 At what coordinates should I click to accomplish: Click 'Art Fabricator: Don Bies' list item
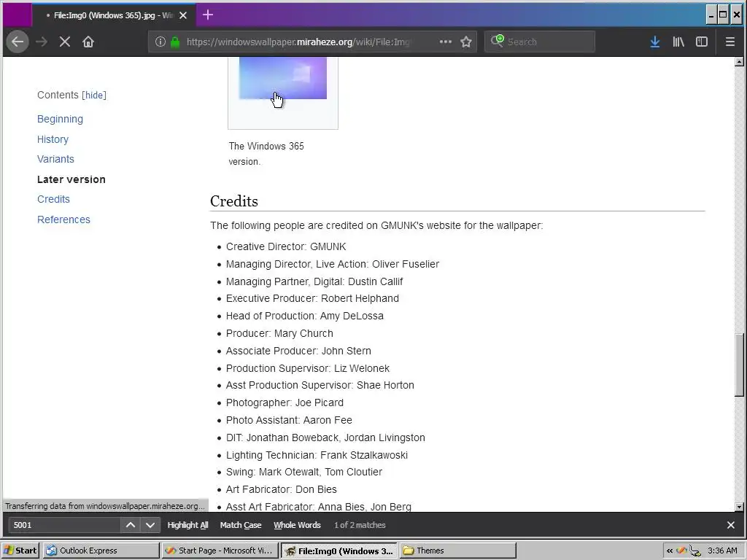point(281,489)
